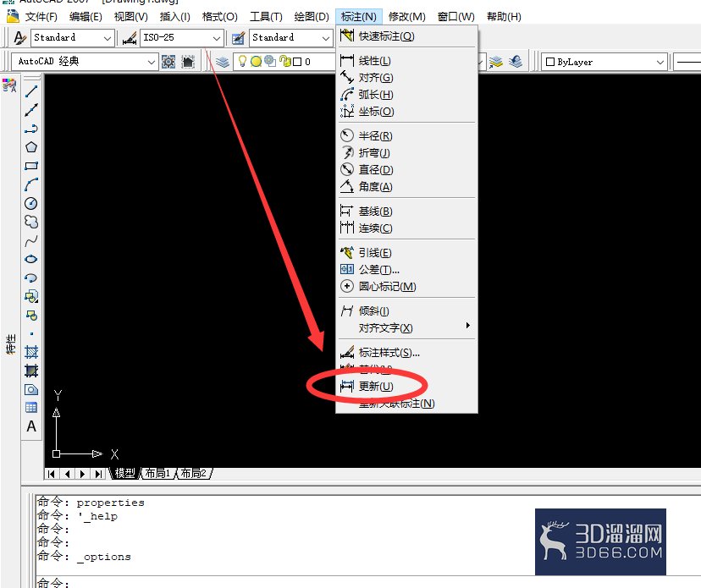Toggle layer 0 freeze sun icon

click(257, 62)
